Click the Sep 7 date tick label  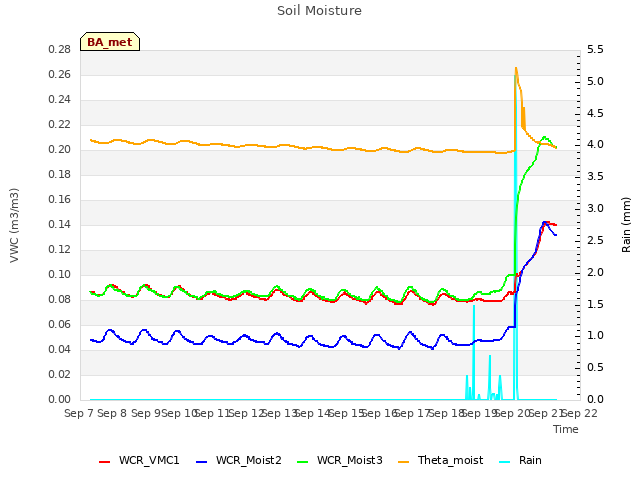point(79,413)
